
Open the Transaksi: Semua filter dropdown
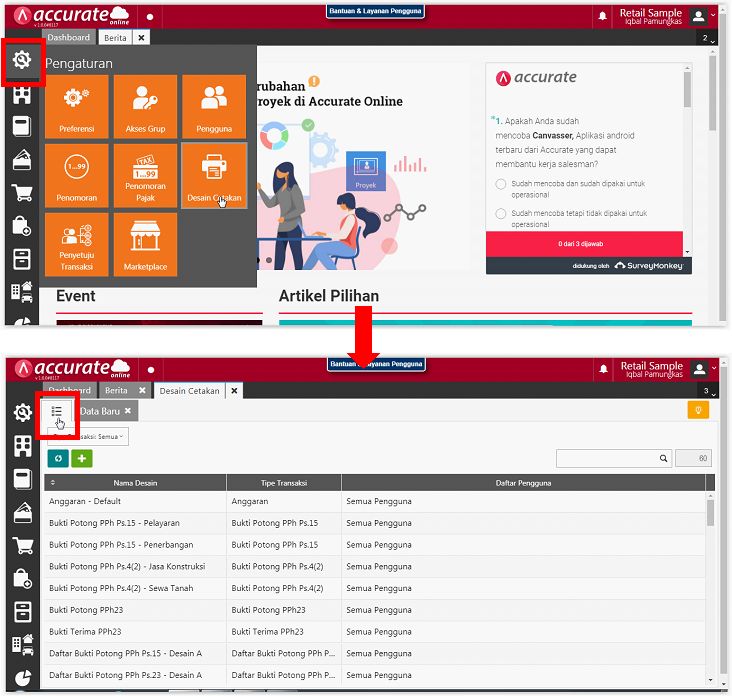click(x=88, y=436)
